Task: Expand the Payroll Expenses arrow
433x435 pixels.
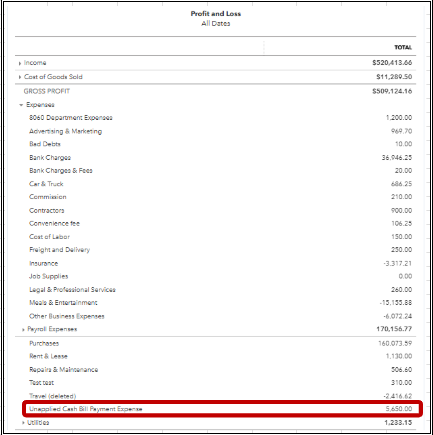Action: 23,330
